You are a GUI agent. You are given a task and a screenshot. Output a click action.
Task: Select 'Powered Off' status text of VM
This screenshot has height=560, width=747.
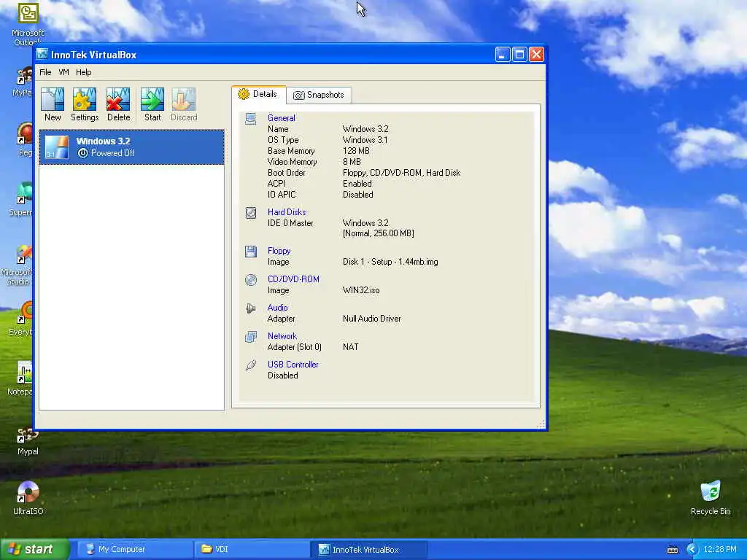[x=112, y=153]
